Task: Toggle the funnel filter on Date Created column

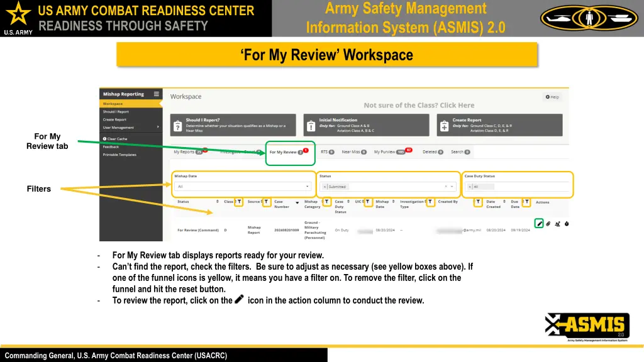Action: [x=479, y=200]
